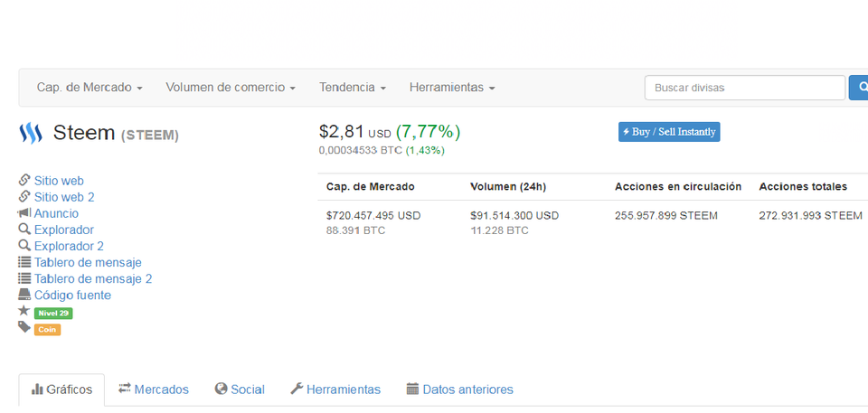The width and height of the screenshot is (868, 413).
Task: Click the magnifier icon beside Explorador 2
Action: pos(24,245)
